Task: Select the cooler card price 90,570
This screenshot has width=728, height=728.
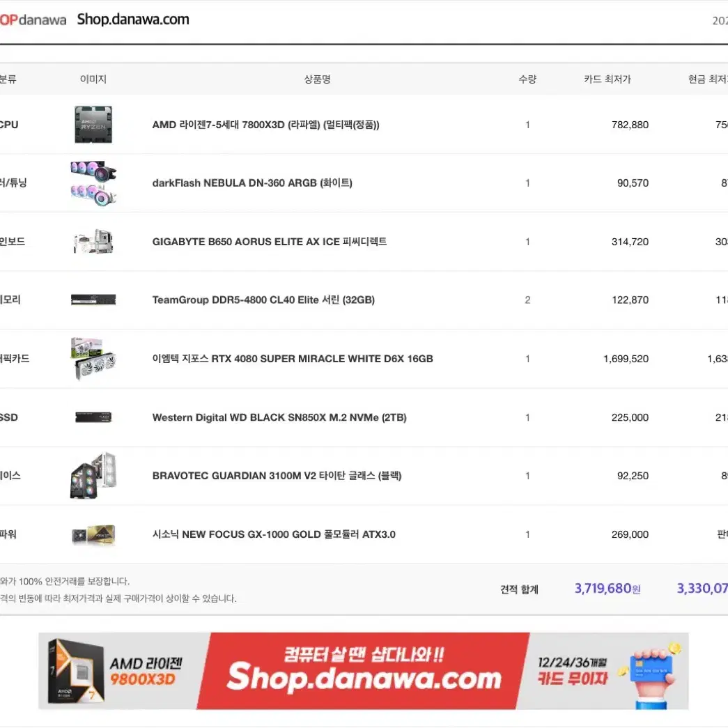Action: pyautogui.click(x=633, y=183)
